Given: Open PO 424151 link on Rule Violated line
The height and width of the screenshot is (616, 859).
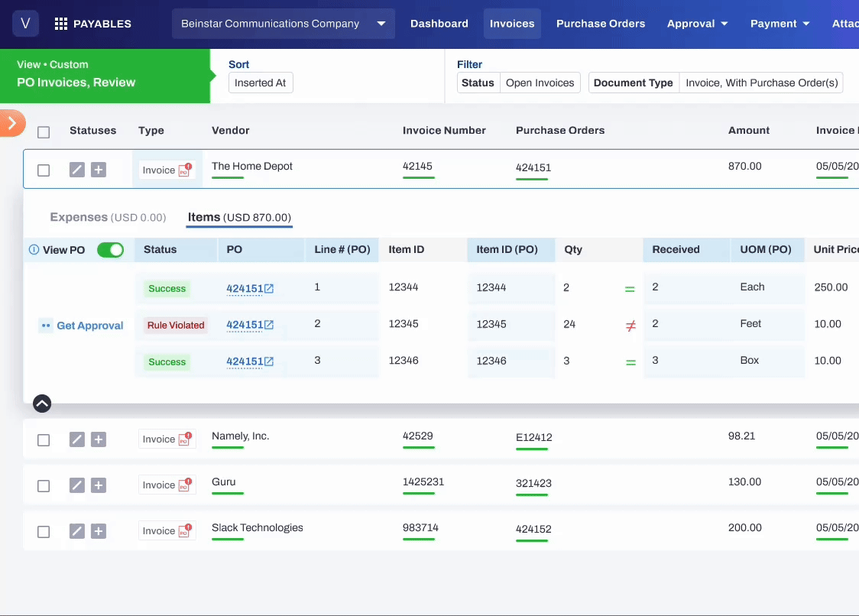Looking at the screenshot, I should coord(245,325).
